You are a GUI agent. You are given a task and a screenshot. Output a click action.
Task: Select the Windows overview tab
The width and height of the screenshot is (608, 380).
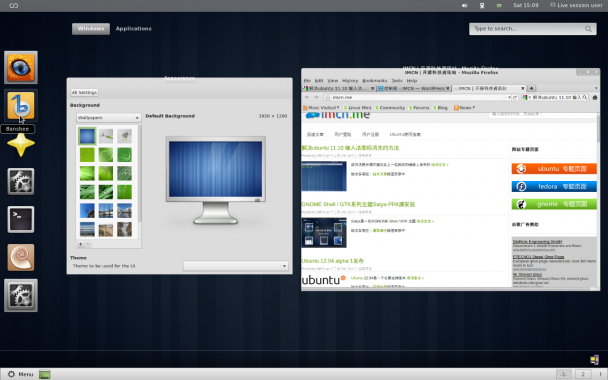91,29
